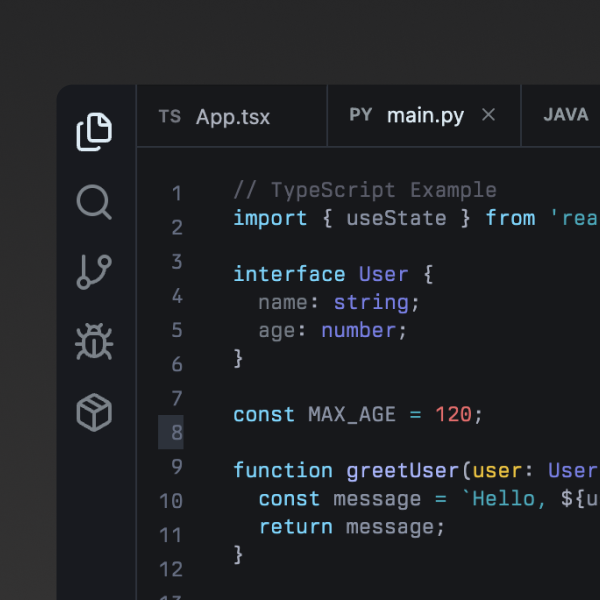
Task: Place cursor on the MAX_AGE constant
Action: click(351, 414)
